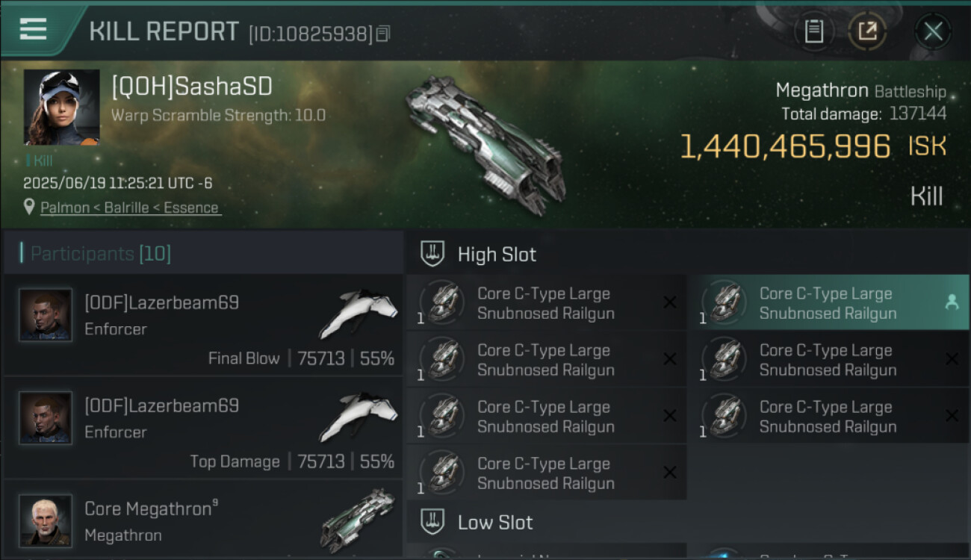Open Core Megathron participant entry
Viewport: 971px width, 560px height.
click(203, 520)
